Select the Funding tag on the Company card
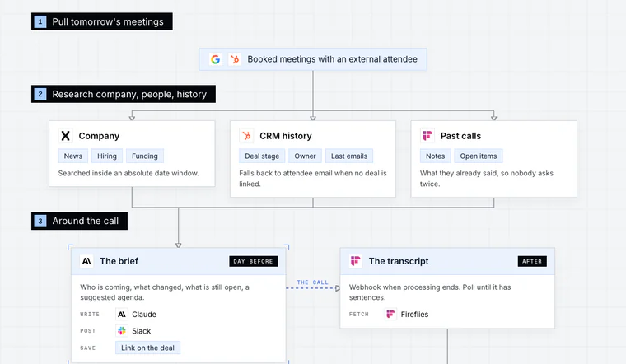Viewport: 626px width, 364px height. 145,156
